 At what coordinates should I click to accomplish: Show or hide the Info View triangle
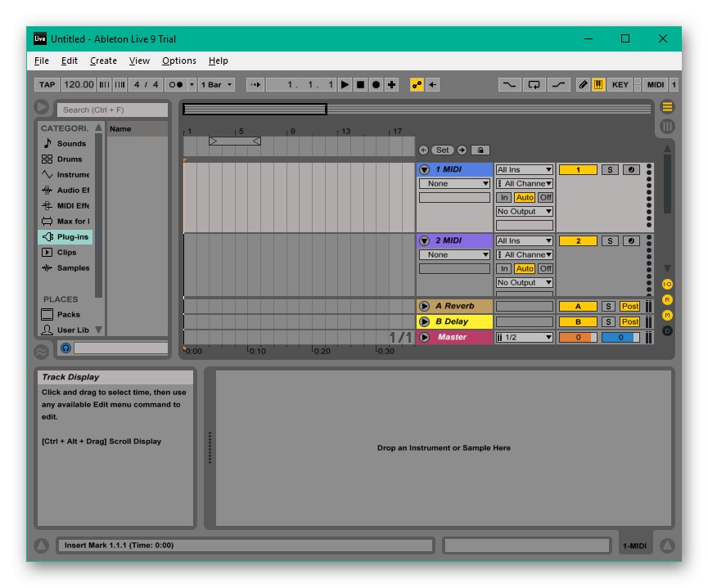(x=41, y=545)
